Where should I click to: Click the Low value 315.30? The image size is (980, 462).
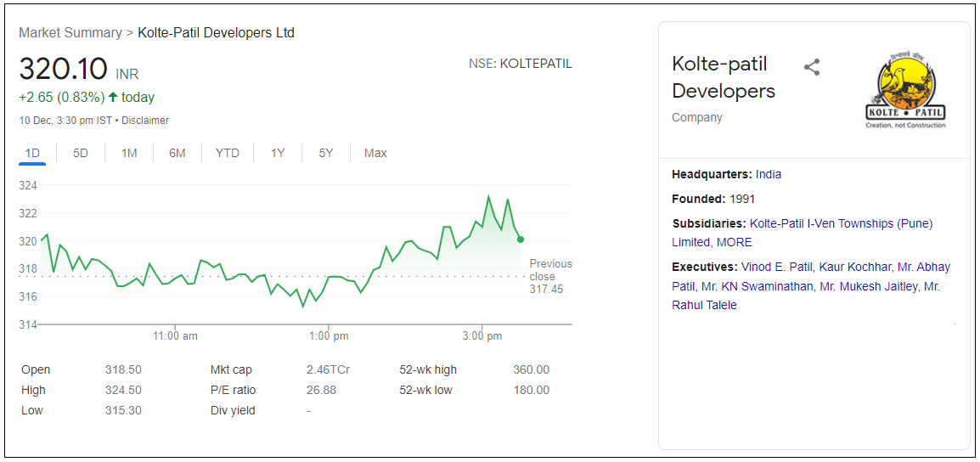point(123,411)
